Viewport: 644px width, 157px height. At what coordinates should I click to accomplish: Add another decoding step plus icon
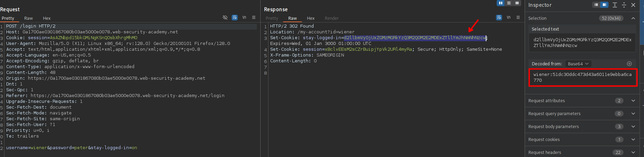pyautogui.click(x=629, y=64)
